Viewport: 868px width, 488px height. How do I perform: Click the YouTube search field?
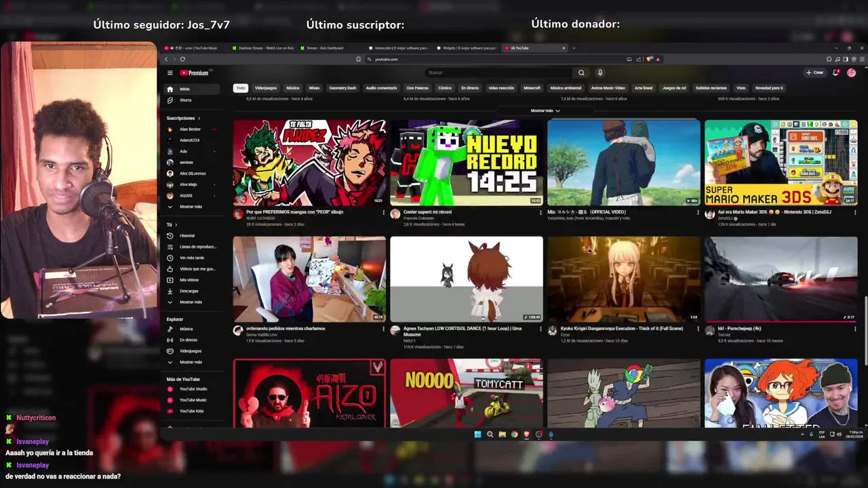[498, 73]
